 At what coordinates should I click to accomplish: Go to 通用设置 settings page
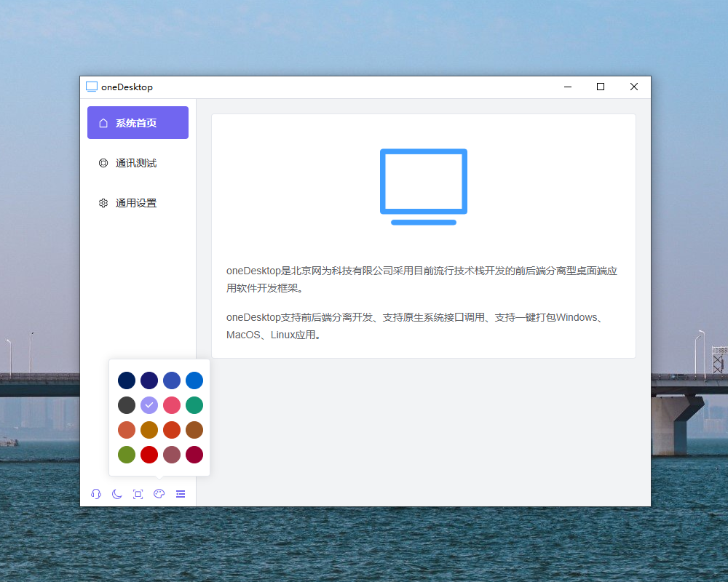(138, 203)
